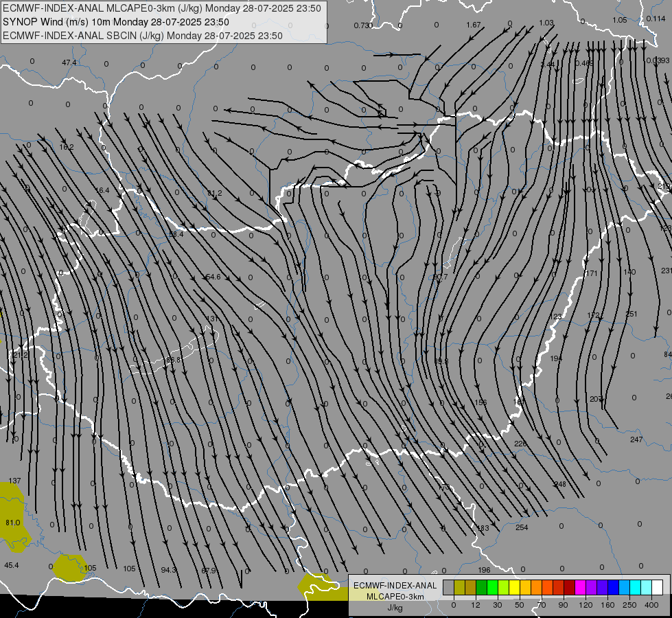Click the legend scale label 160

click(607, 605)
